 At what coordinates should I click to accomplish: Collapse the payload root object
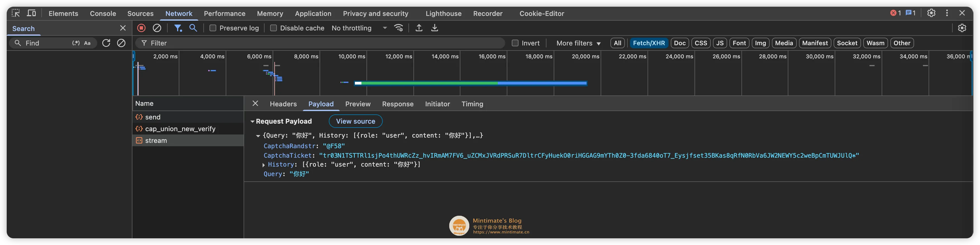tap(258, 136)
